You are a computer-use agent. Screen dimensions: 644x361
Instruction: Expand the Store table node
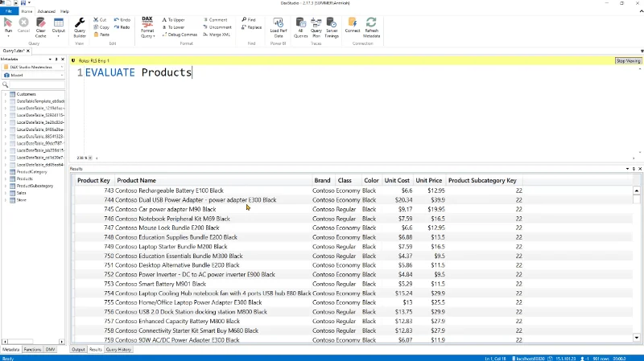point(6,199)
